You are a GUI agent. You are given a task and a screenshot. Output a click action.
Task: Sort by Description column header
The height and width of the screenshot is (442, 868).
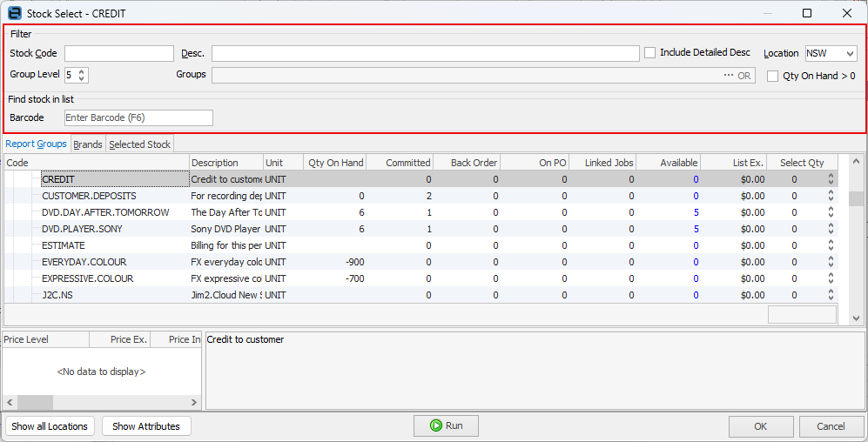click(226, 163)
